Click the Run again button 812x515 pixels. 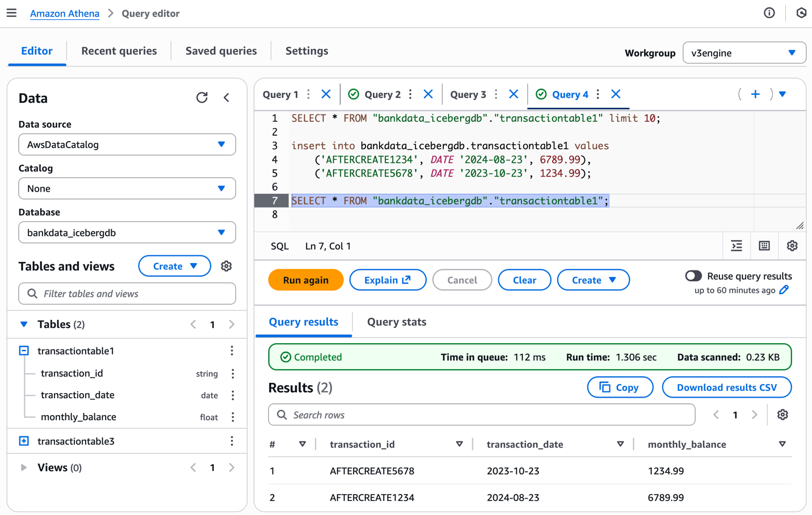coord(305,280)
